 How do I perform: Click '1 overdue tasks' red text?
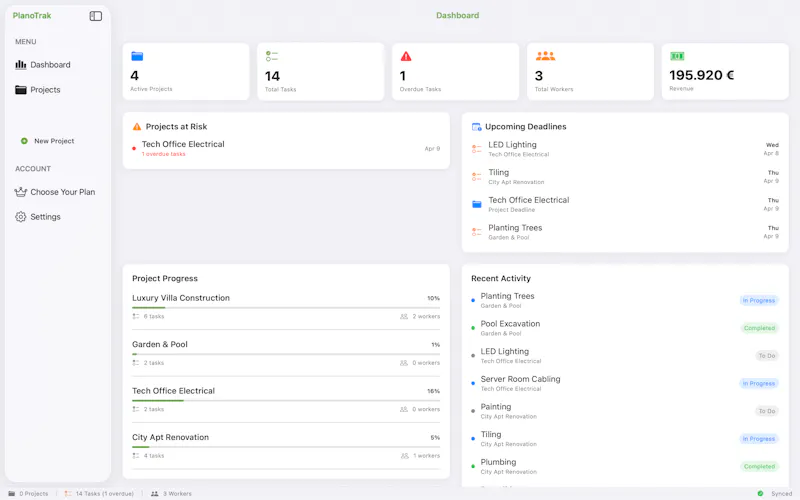(x=163, y=154)
